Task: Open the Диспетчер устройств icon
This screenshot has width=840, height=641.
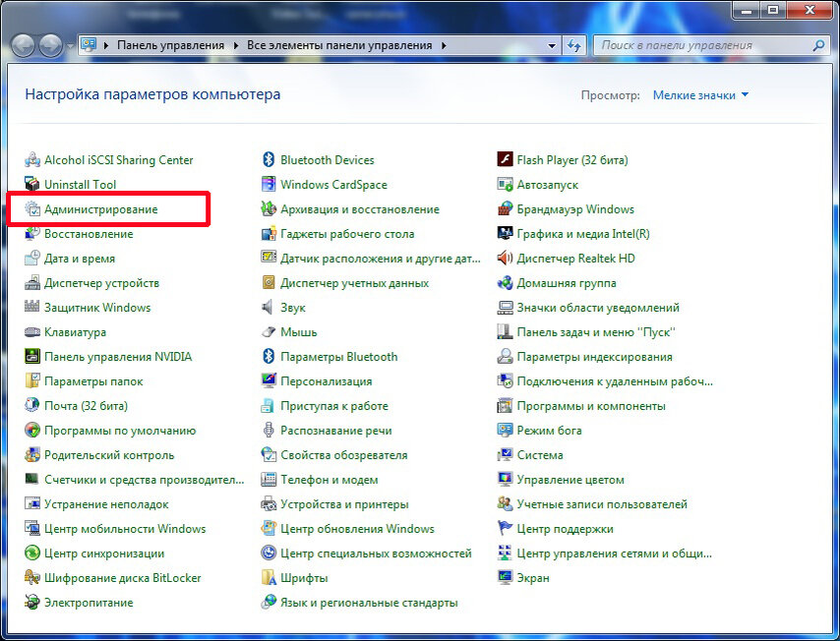Action: point(32,283)
